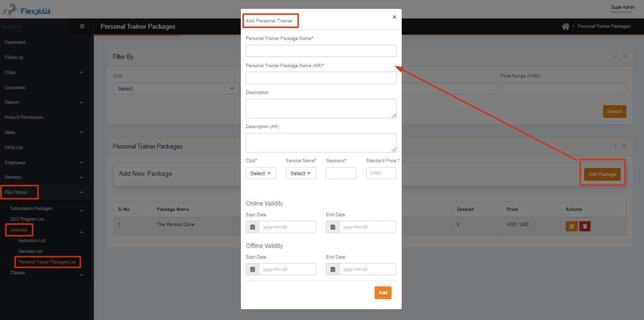Select Instructors List in sidebar
The width and height of the screenshot is (644, 320).
[x=32, y=241]
